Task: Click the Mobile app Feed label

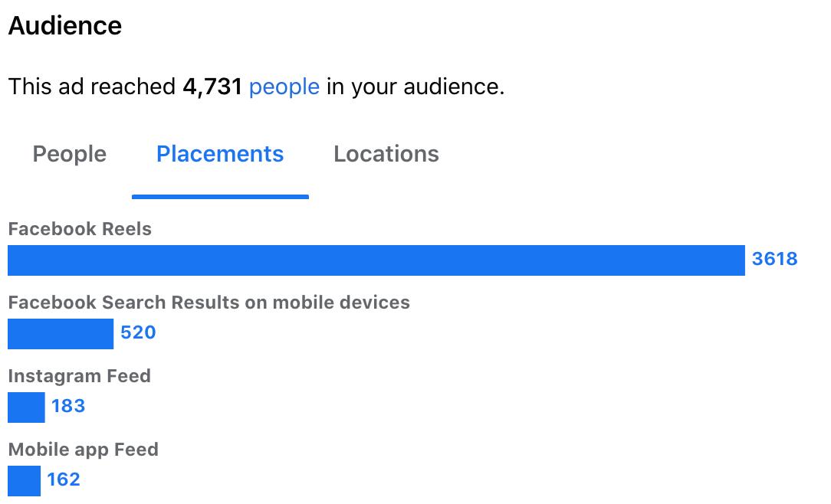Action: coord(84,450)
